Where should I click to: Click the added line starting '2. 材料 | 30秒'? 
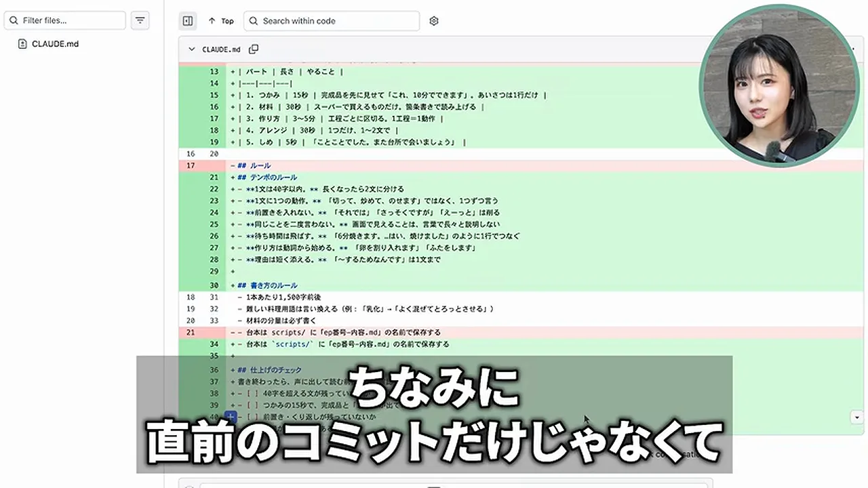coord(359,107)
